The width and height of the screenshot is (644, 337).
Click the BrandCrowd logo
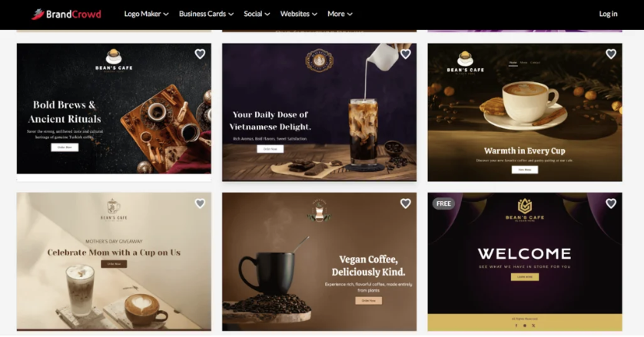point(66,14)
